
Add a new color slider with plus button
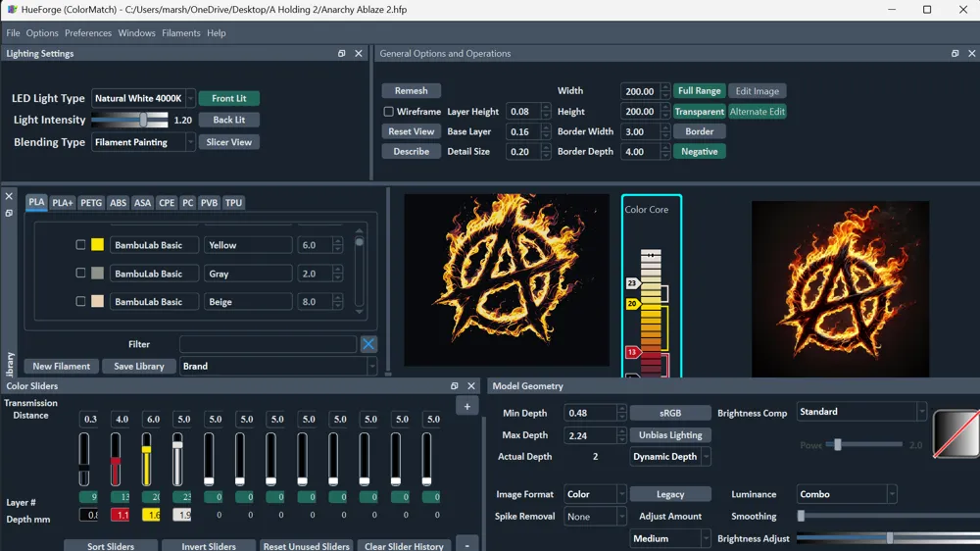pos(466,407)
